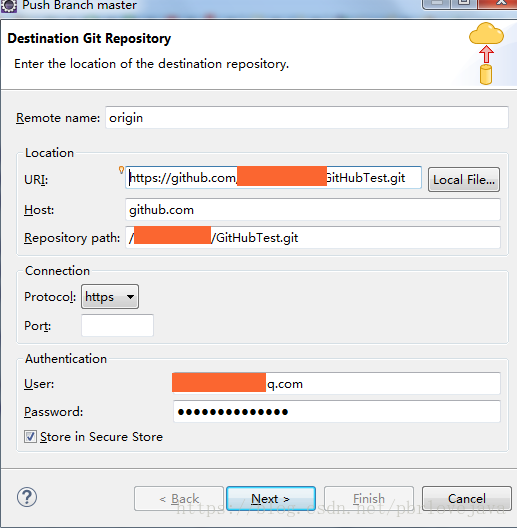Click the Host field showing github.com

[313, 210]
